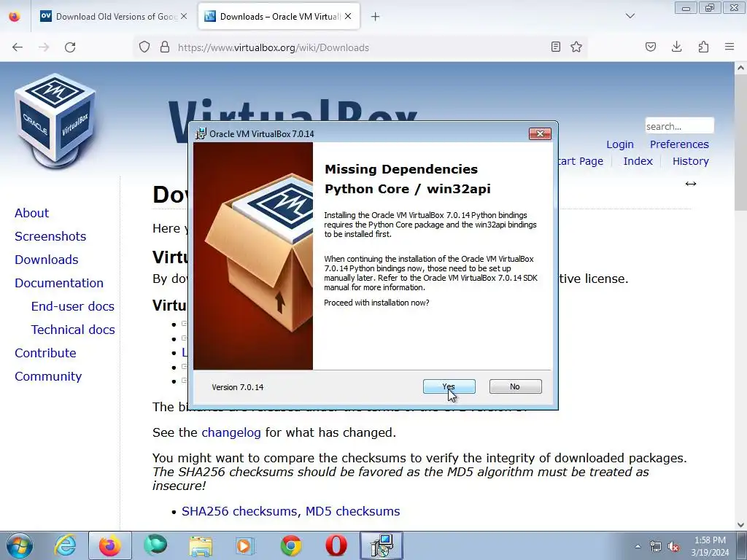Open Community sidebar link
Image resolution: width=747 pixels, height=560 pixels.
point(48,376)
